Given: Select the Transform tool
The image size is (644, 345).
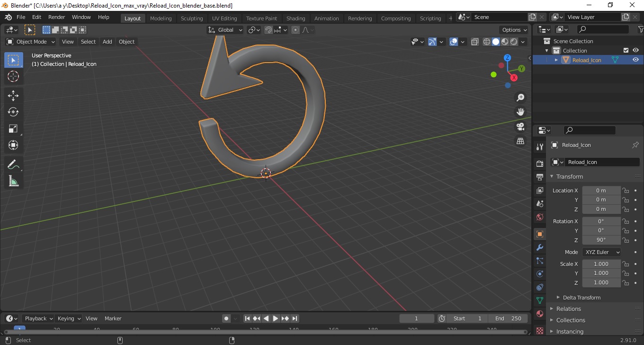Looking at the screenshot, I should [13, 145].
